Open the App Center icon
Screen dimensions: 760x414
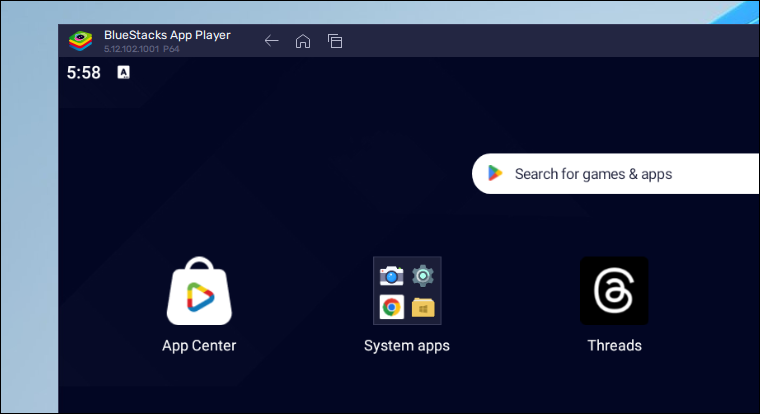(x=199, y=291)
